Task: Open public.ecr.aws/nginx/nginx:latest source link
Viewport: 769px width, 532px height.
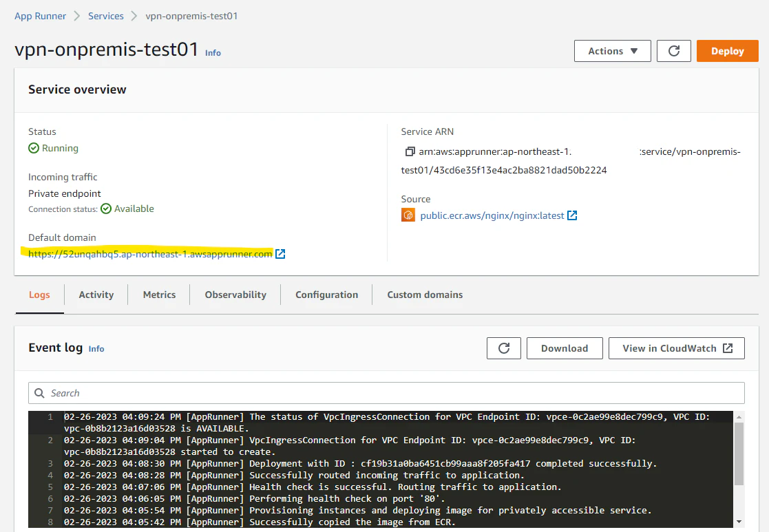Action: click(x=492, y=215)
